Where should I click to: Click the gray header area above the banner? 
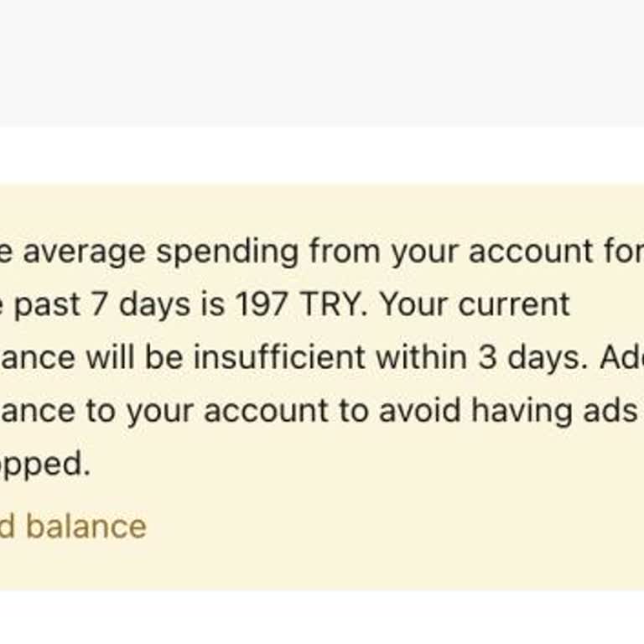(322, 63)
